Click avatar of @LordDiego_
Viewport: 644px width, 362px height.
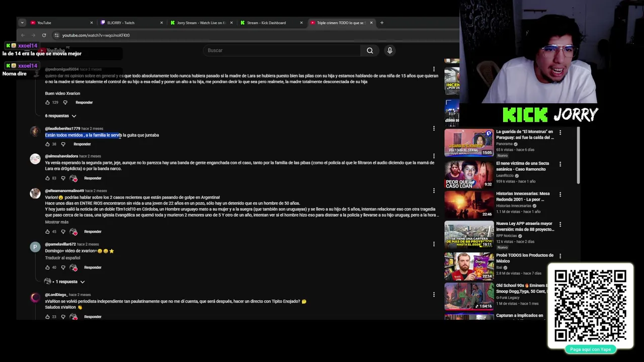(35, 297)
